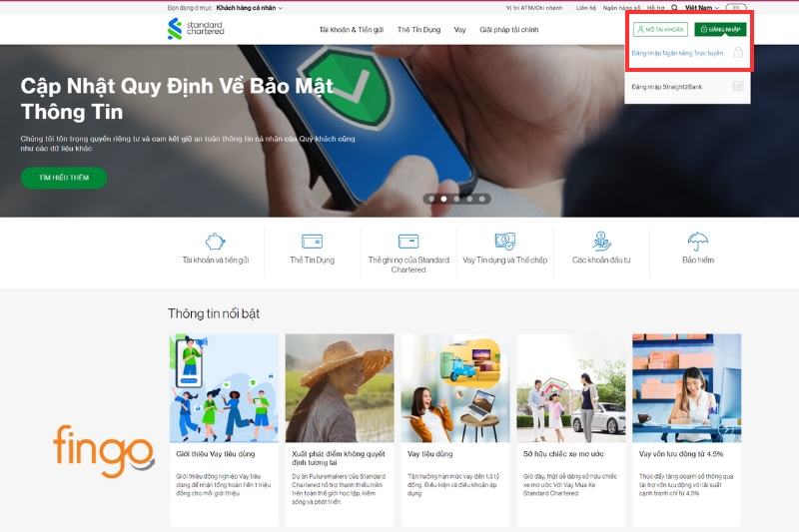Open the search magnifier icon
Image resolution: width=799 pixels, height=532 pixels.
(675, 8)
